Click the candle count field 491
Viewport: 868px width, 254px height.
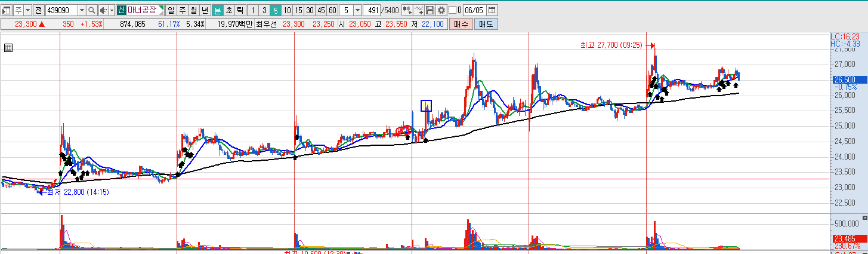[373, 10]
